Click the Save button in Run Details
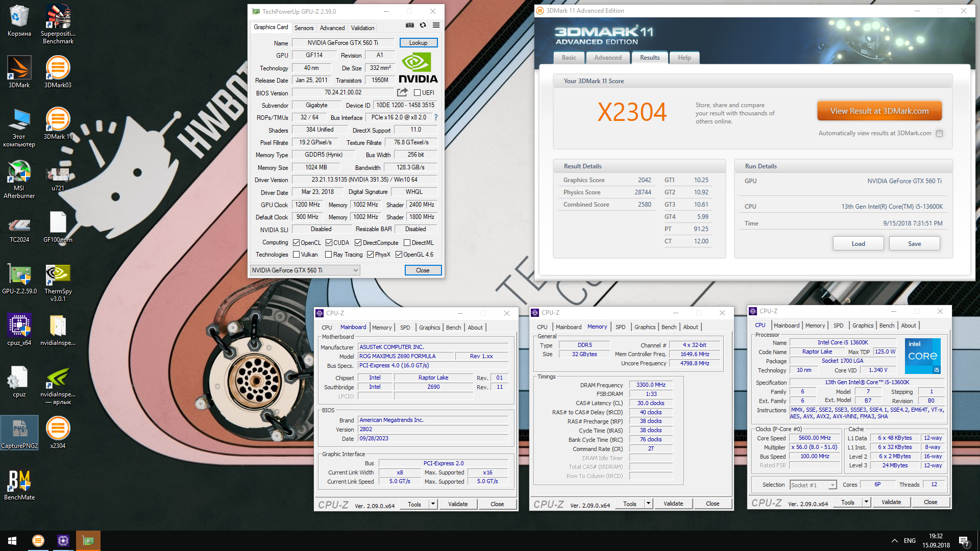This screenshot has height=551, width=980. [914, 244]
